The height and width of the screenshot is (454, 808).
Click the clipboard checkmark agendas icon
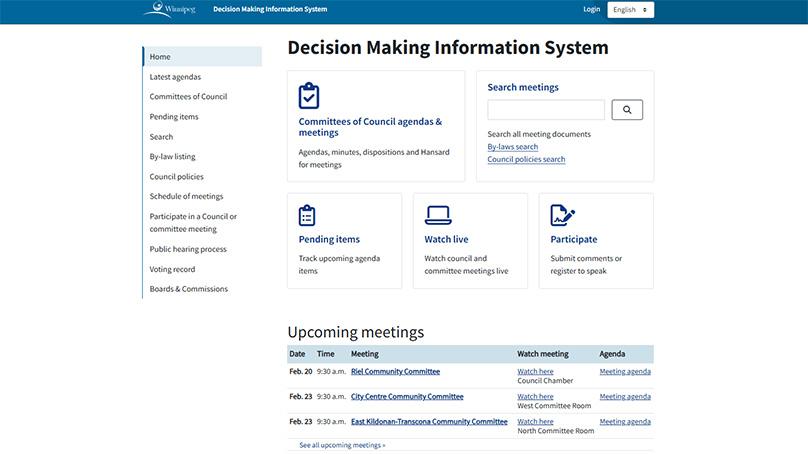(x=309, y=95)
